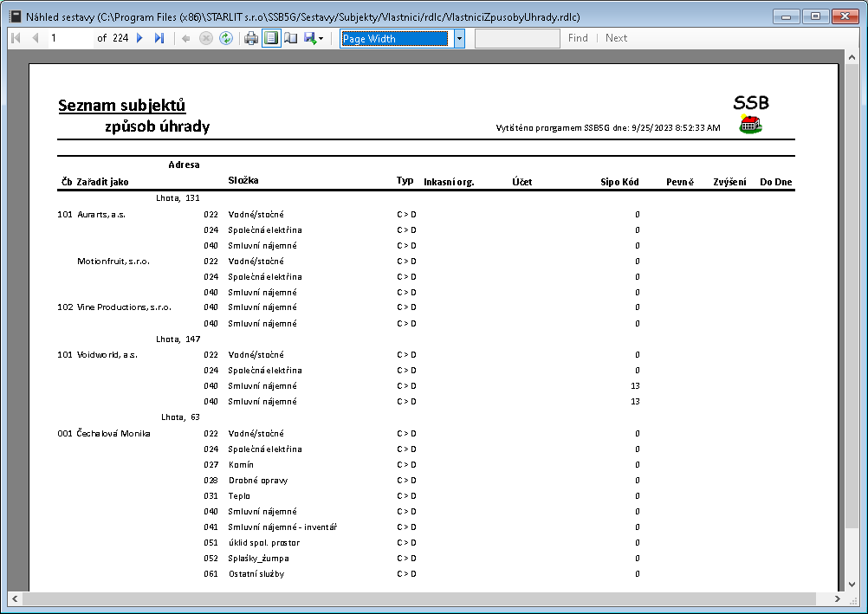The width and height of the screenshot is (868, 614).
Task: Stop rendering the report
Action: pyautogui.click(x=205, y=38)
